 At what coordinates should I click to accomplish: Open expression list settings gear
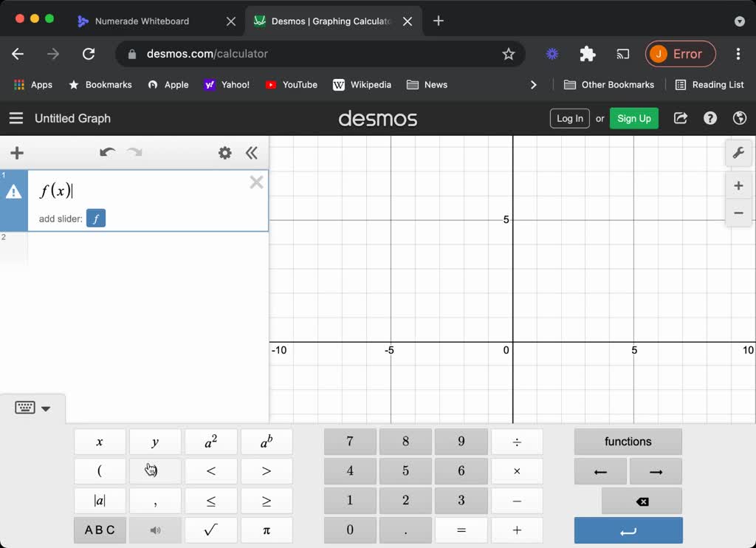coord(224,153)
